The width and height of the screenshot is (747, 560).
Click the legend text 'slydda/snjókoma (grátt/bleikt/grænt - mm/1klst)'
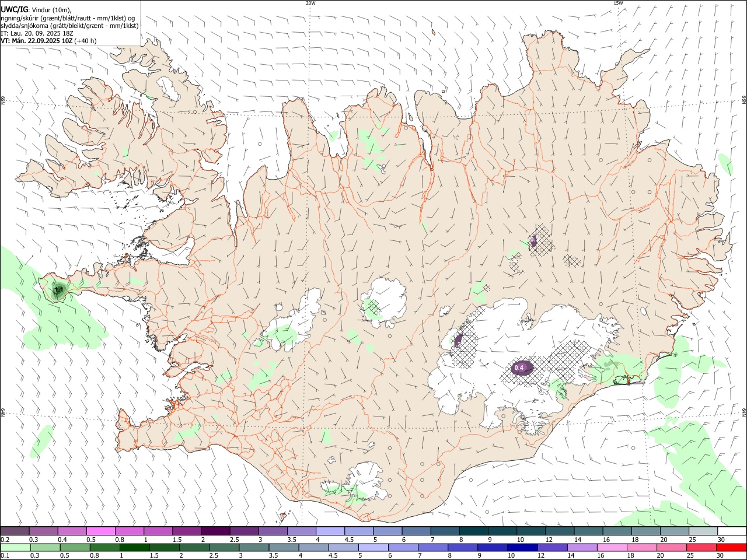tap(69, 26)
